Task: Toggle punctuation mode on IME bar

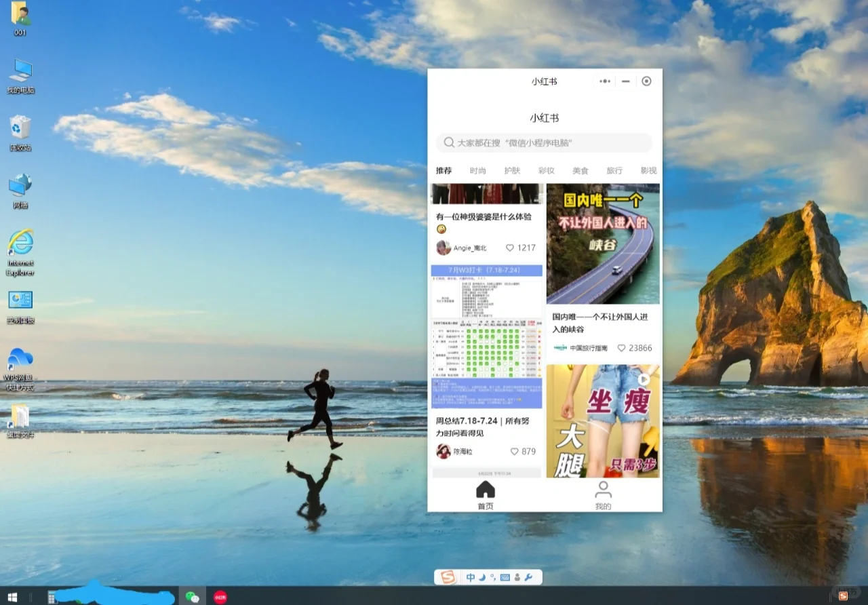Action: (493, 577)
